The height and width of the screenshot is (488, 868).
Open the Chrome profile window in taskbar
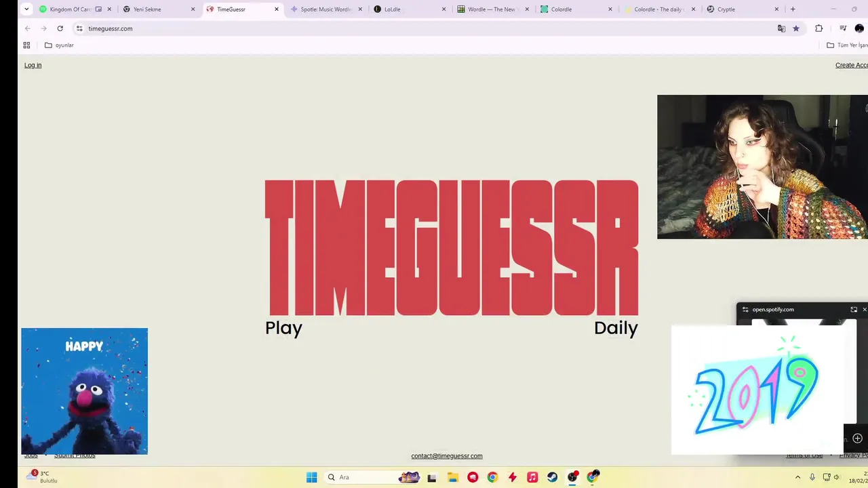pos(593,477)
